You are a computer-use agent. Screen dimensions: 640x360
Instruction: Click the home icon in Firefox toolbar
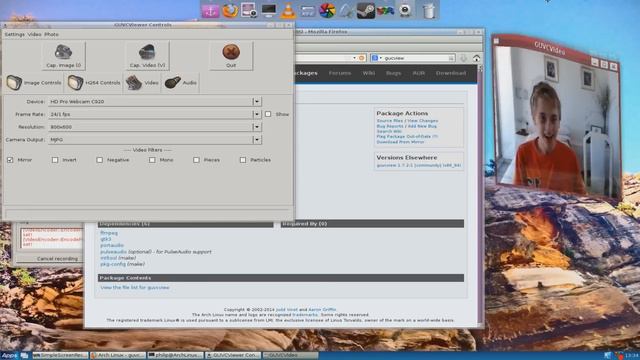(x=476, y=58)
